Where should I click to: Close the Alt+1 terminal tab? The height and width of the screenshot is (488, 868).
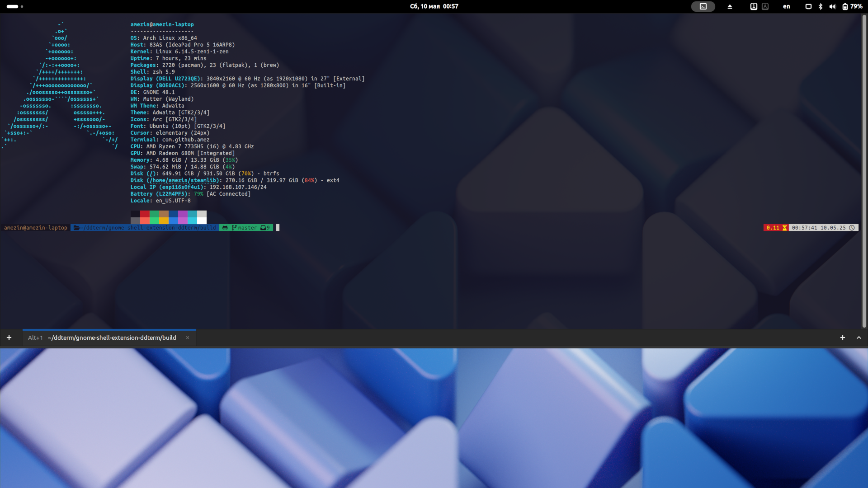(188, 338)
